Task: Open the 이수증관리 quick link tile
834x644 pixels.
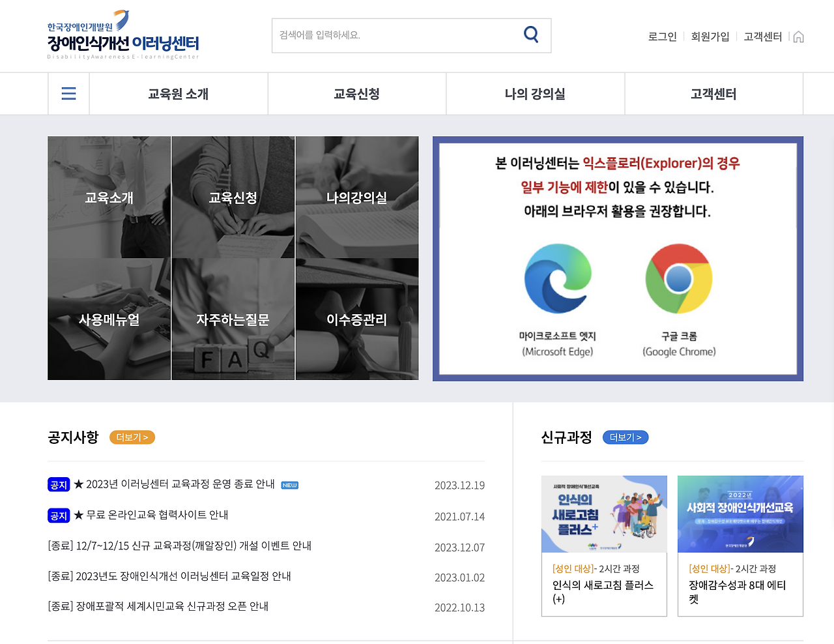Action: (357, 319)
